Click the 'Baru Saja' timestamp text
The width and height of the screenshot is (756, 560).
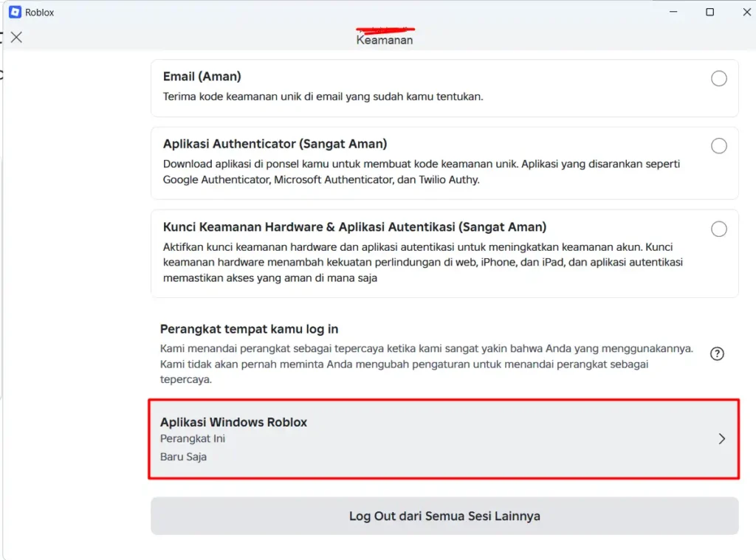(183, 457)
